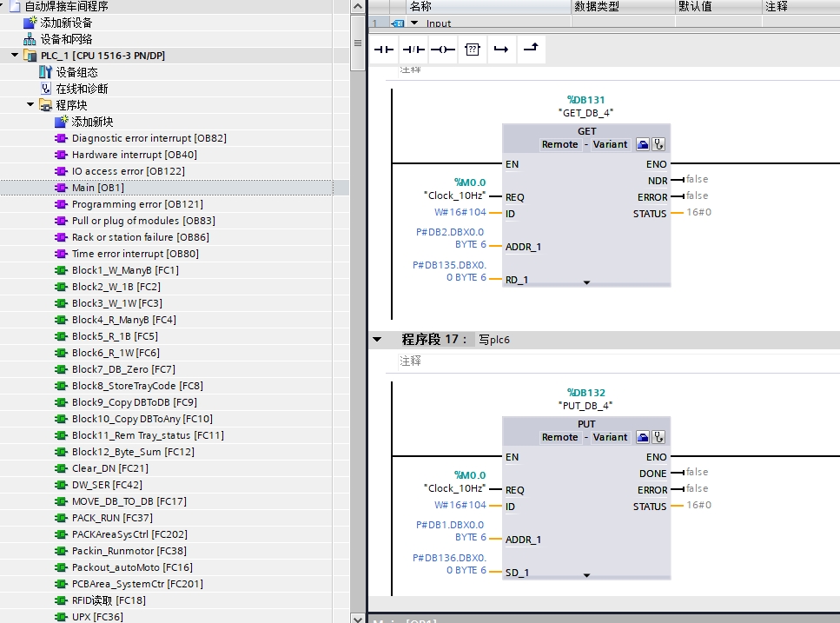The height and width of the screenshot is (623, 840).
Task: Click instance name "PUT_DB_4"
Action: [x=585, y=406]
